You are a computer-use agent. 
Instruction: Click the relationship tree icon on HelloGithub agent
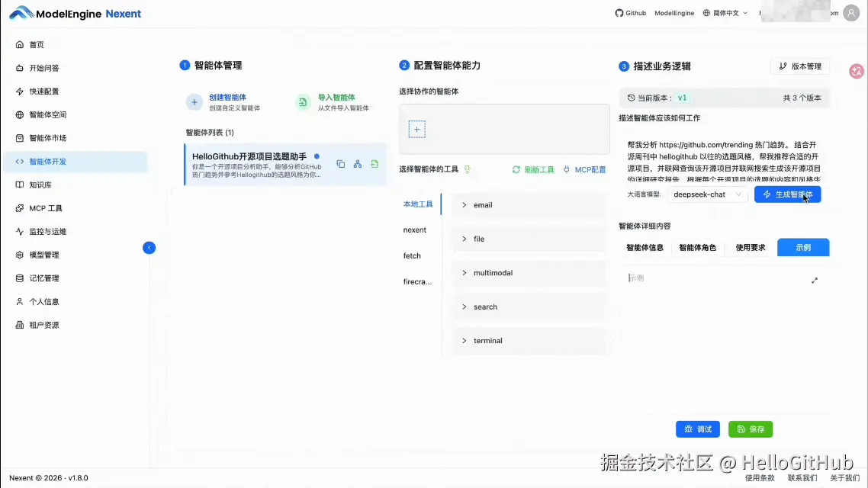[358, 165]
